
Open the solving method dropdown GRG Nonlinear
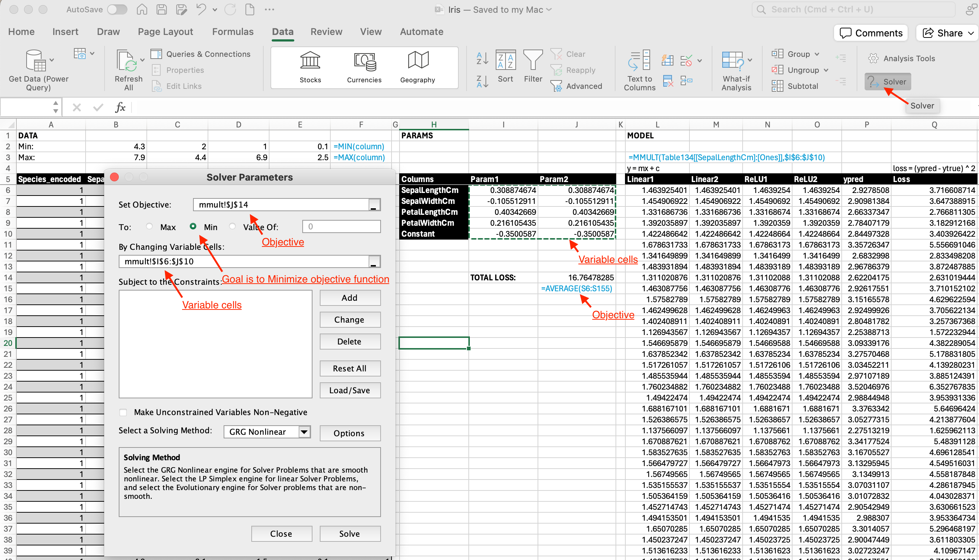(267, 432)
